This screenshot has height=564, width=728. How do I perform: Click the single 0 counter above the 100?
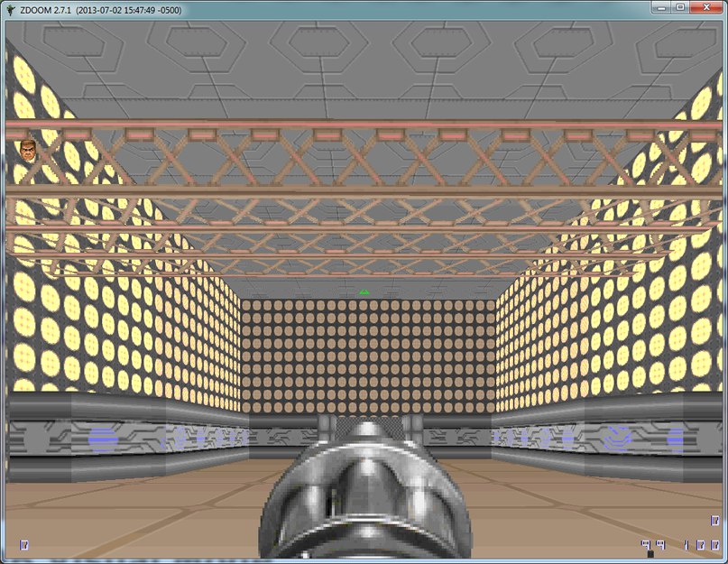point(715,521)
